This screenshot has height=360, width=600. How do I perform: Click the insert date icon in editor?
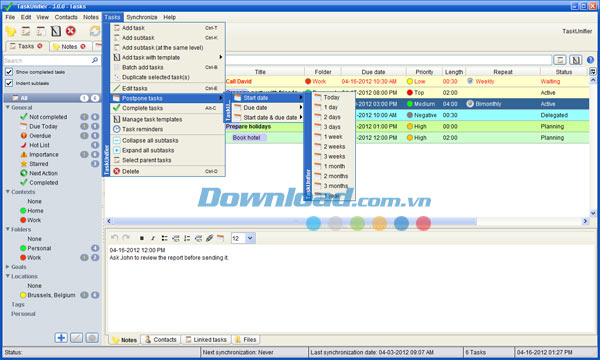click(x=220, y=238)
